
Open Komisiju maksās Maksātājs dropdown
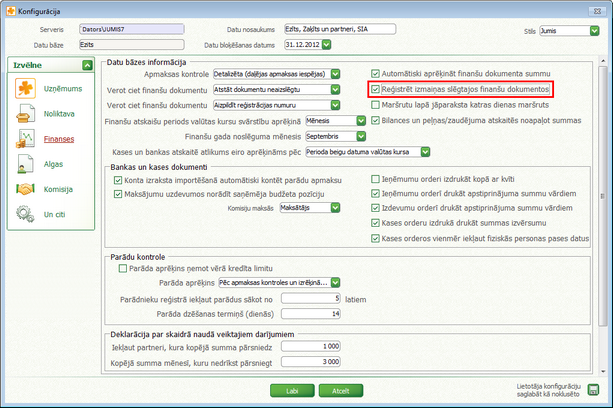point(335,208)
